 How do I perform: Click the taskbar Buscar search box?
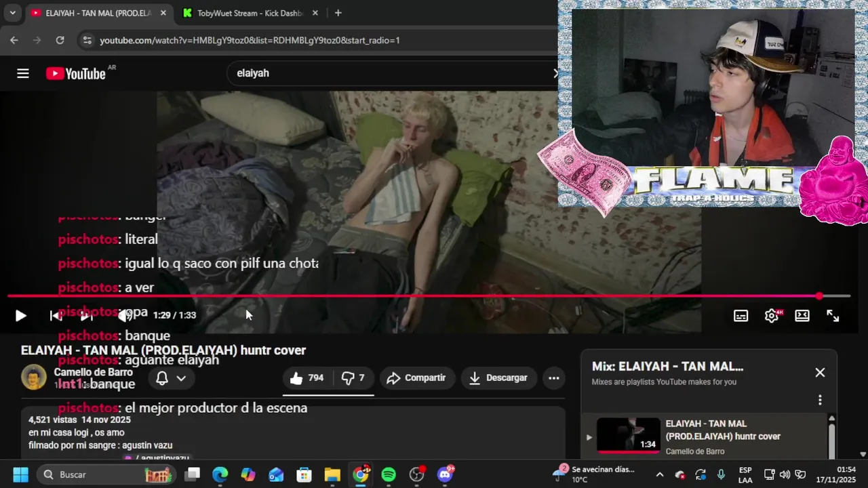click(x=106, y=474)
